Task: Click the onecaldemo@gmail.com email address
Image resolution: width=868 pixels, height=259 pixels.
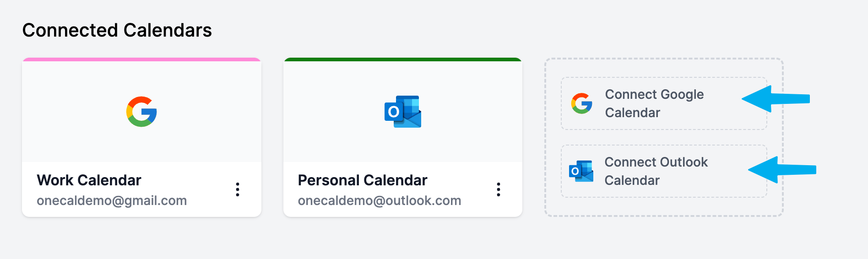Action: [112, 200]
